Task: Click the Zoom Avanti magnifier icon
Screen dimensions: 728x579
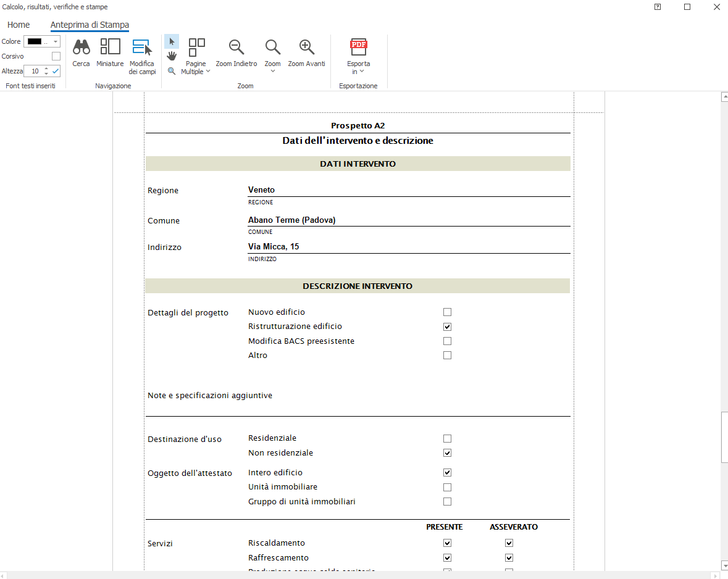Action: click(306, 48)
